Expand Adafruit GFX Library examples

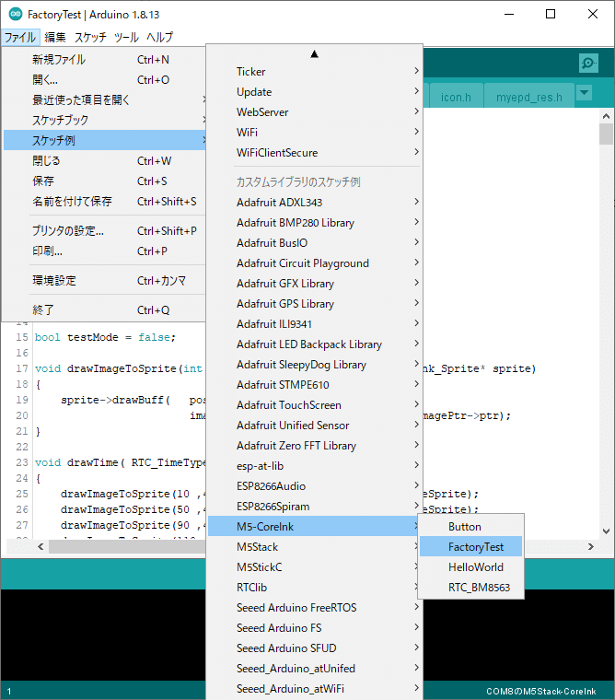[x=314, y=283]
